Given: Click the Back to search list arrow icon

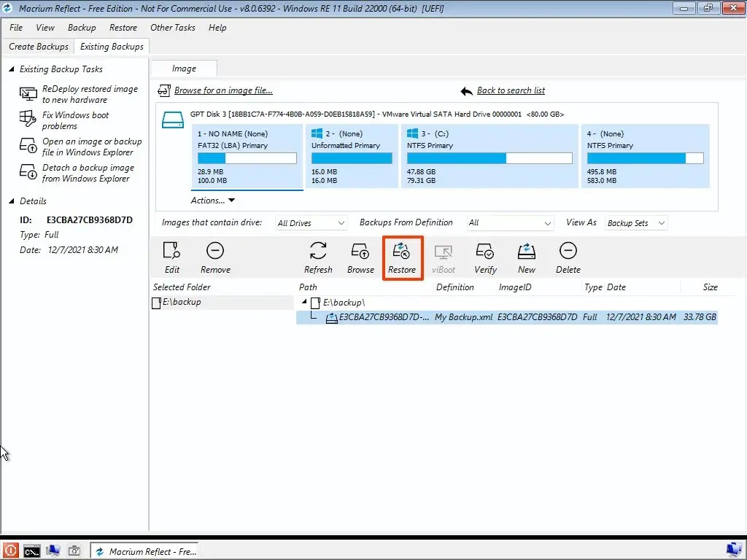Looking at the screenshot, I should pos(467,91).
